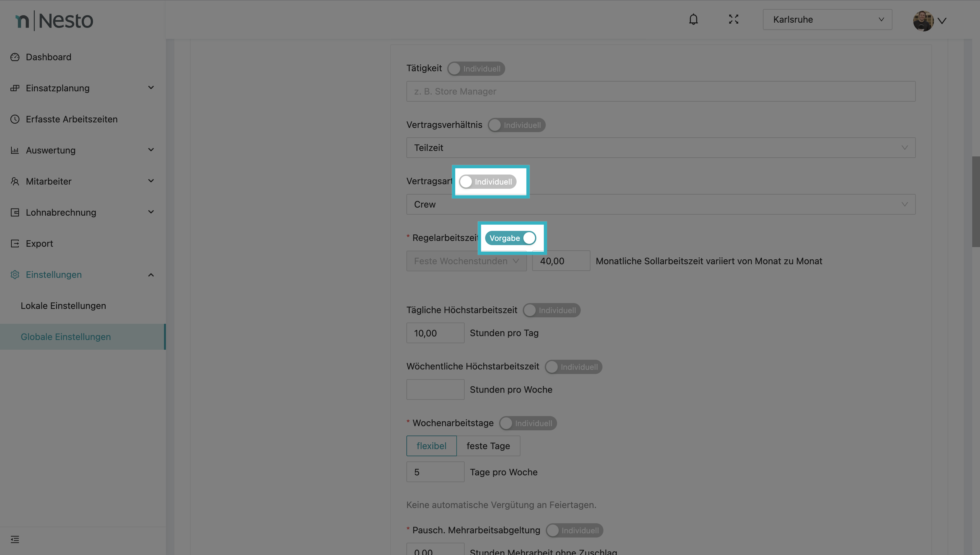The height and width of the screenshot is (555, 980).
Task: Select the feste Tage option
Action: coord(488,446)
